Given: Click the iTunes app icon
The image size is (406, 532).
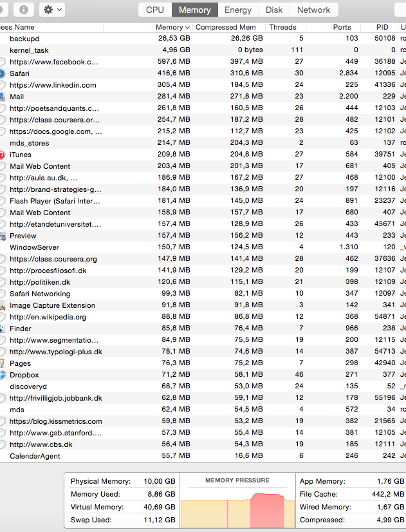Looking at the screenshot, I should [2, 155].
